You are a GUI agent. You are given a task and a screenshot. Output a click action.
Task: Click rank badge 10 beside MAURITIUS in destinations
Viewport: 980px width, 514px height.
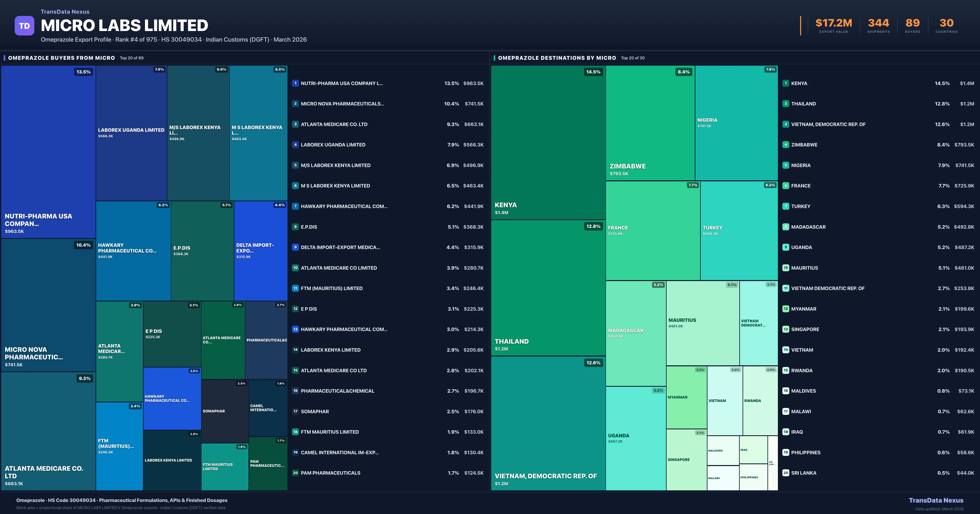pyautogui.click(x=786, y=268)
